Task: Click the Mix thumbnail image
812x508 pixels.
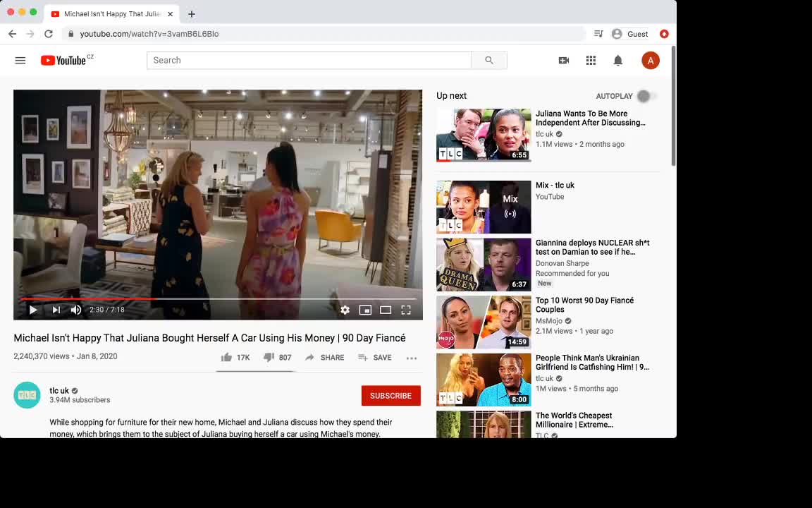Action: click(484, 207)
